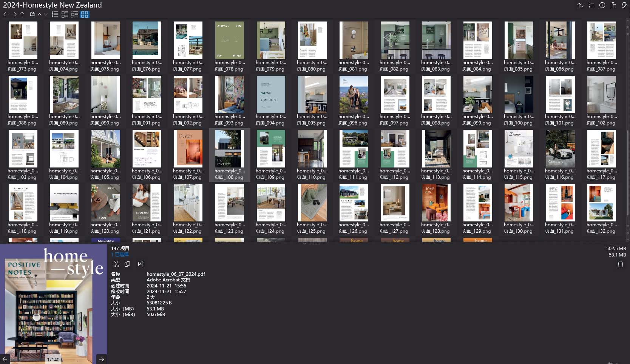Click the lightning bolt quick actions icon
630x364 pixels.
coord(624,5)
